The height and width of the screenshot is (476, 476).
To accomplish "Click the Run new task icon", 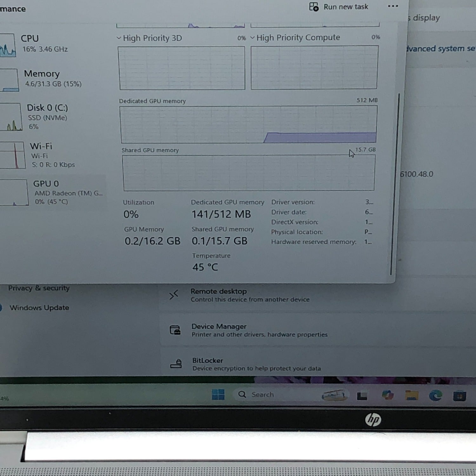I will (314, 7).
